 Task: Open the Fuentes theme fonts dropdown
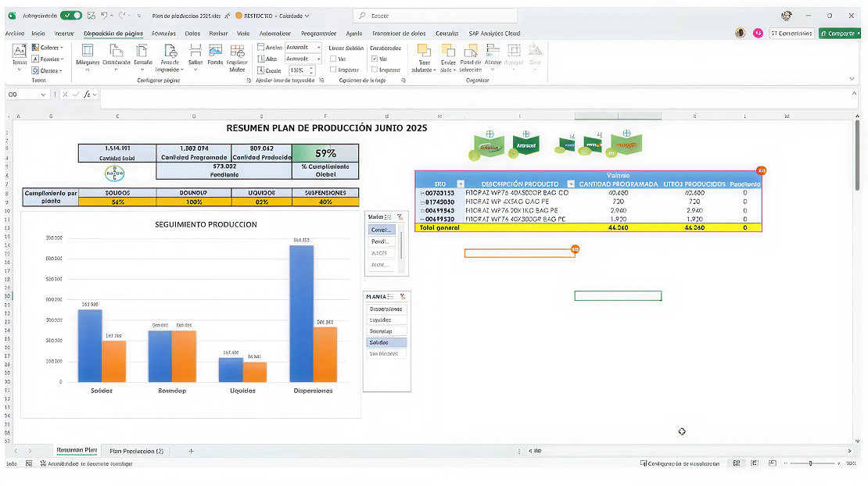[48, 59]
